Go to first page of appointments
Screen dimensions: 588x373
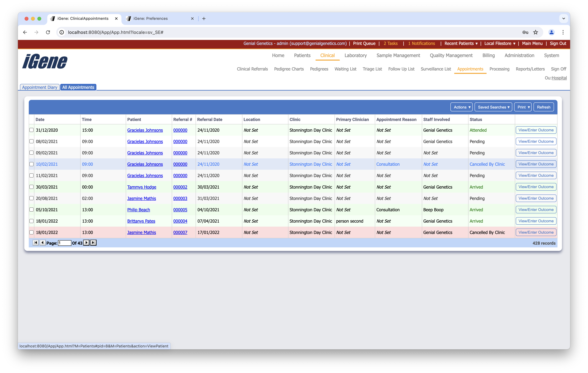tap(36, 243)
